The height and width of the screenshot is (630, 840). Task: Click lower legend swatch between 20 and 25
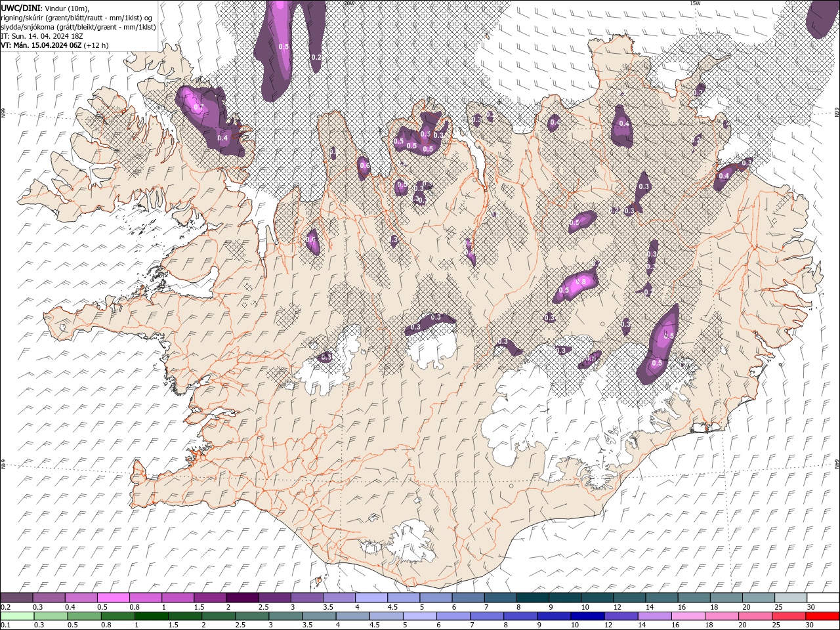pos(755,616)
